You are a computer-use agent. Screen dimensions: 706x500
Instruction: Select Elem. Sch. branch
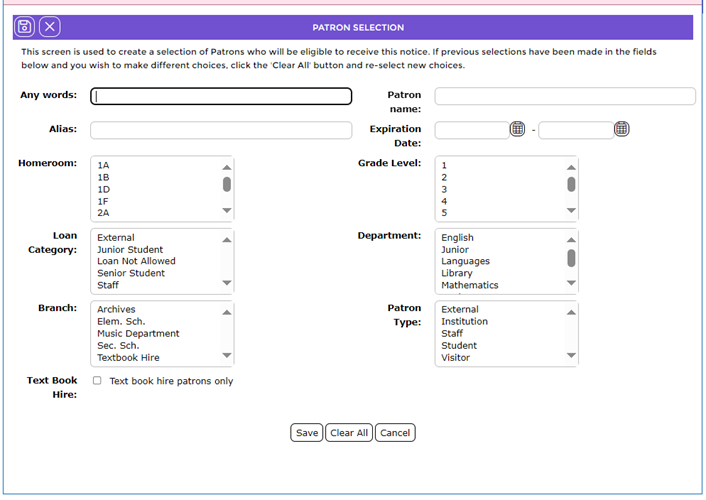tap(121, 322)
